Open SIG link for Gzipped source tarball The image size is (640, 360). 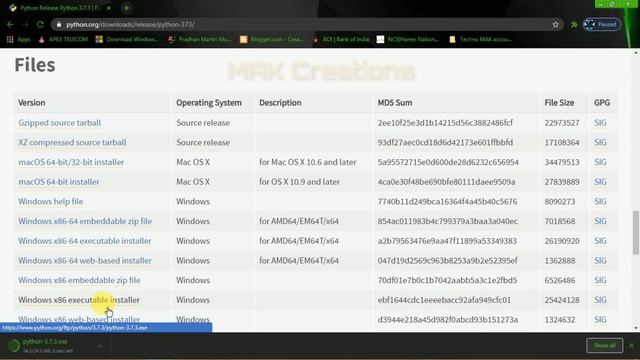pyautogui.click(x=600, y=123)
